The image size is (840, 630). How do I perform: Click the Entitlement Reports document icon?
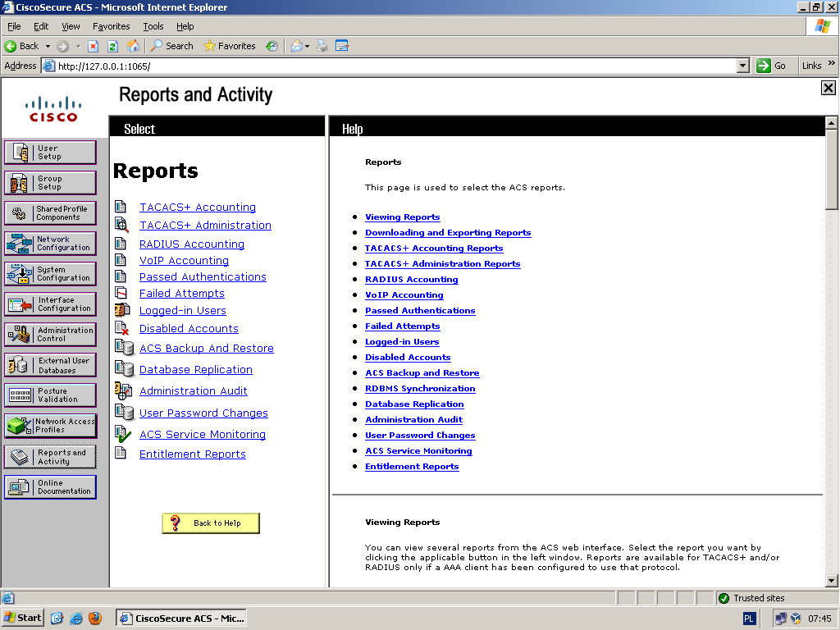121,453
